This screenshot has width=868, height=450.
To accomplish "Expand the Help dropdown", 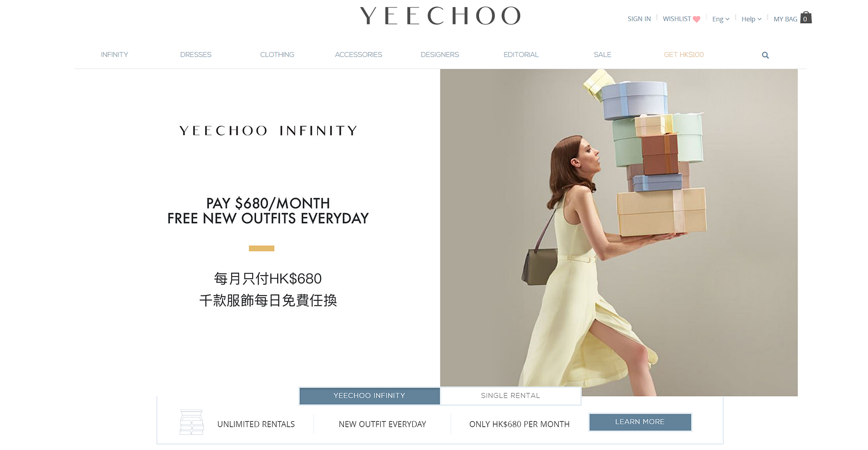I will pos(751,19).
